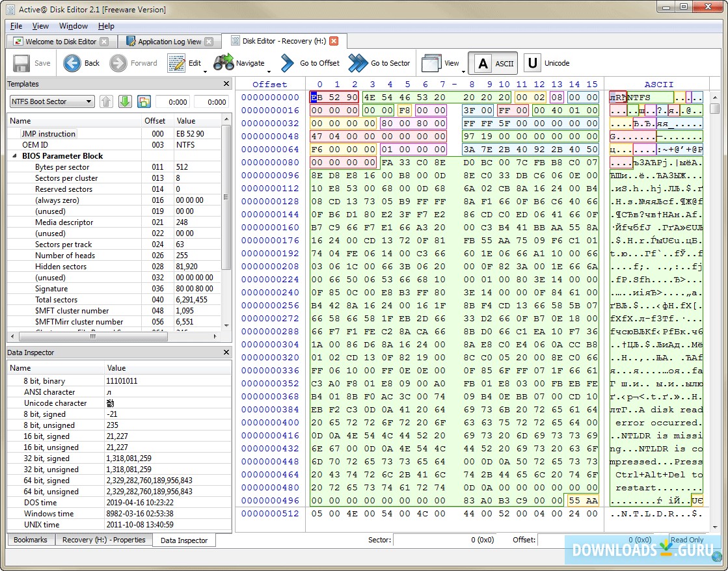Toggle the Read Only status indicator
728x571 pixels.
687,540
